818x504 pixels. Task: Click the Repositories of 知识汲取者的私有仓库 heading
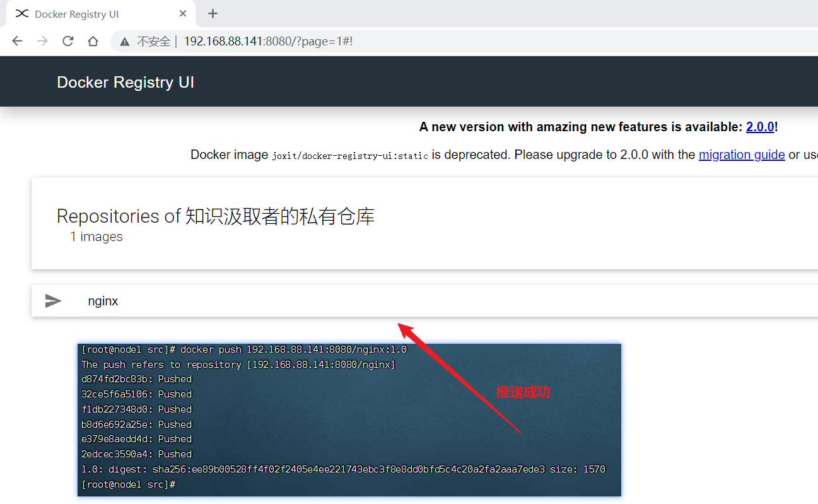click(x=216, y=216)
